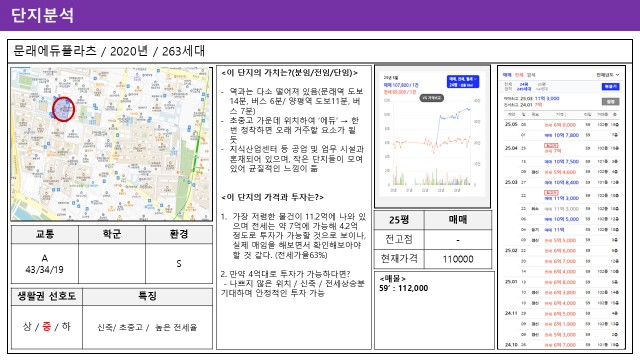
Task: Click the 25평 table header
Action: (399, 220)
